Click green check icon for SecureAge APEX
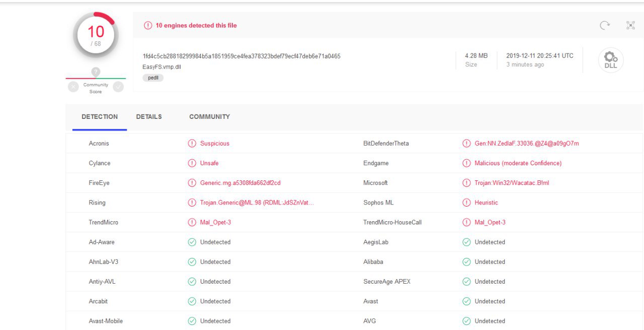The height and width of the screenshot is (330, 644). [466, 282]
